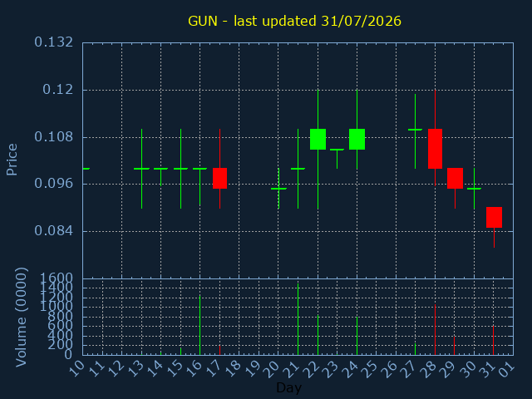Click the green volume bar on day 24
The image size is (532, 399).
[357, 336]
